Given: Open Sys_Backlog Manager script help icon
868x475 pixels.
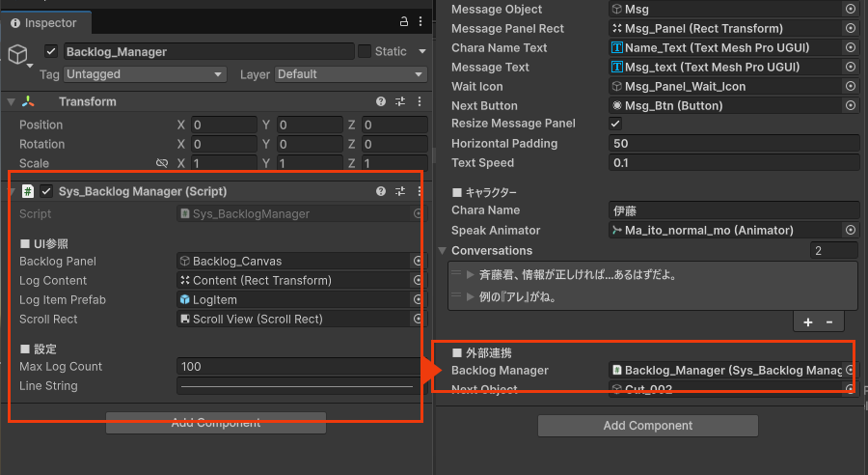Looking at the screenshot, I should tap(382, 191).
